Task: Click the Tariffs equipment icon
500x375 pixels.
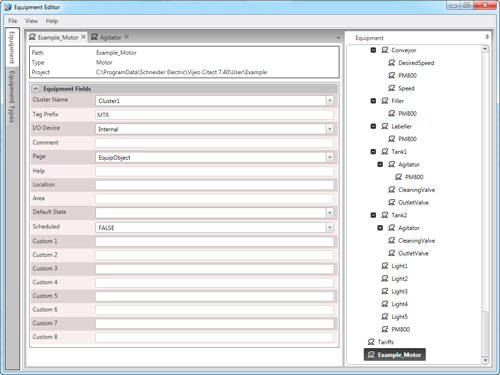Action: pos(371,342)
